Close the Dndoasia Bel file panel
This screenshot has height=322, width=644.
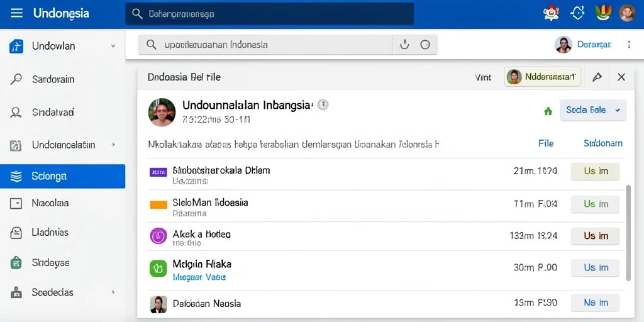pos(621,77)
